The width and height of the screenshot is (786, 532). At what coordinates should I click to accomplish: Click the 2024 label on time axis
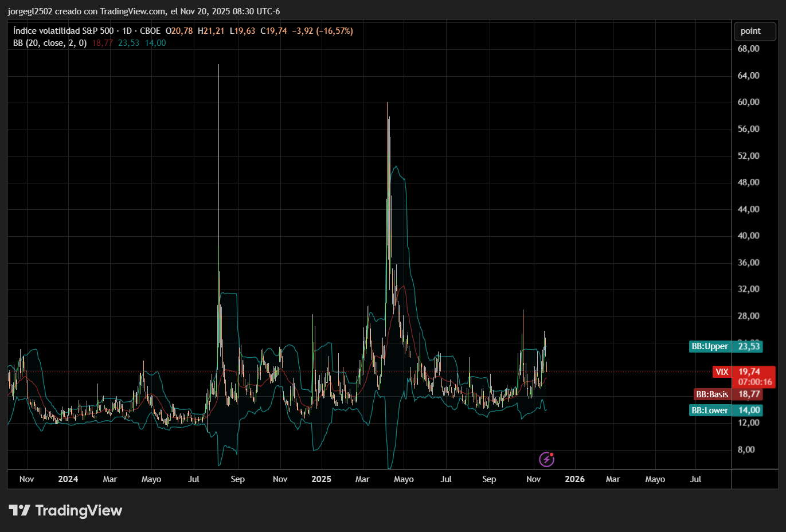point(68,479)
